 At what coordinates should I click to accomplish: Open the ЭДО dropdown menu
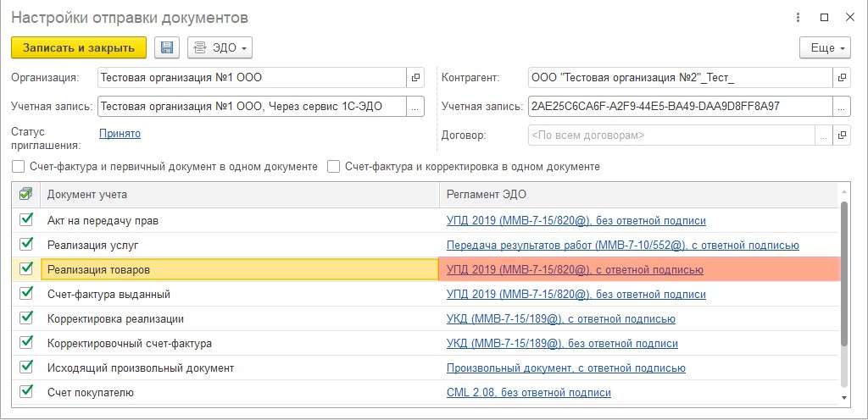(x=220, y=47)
